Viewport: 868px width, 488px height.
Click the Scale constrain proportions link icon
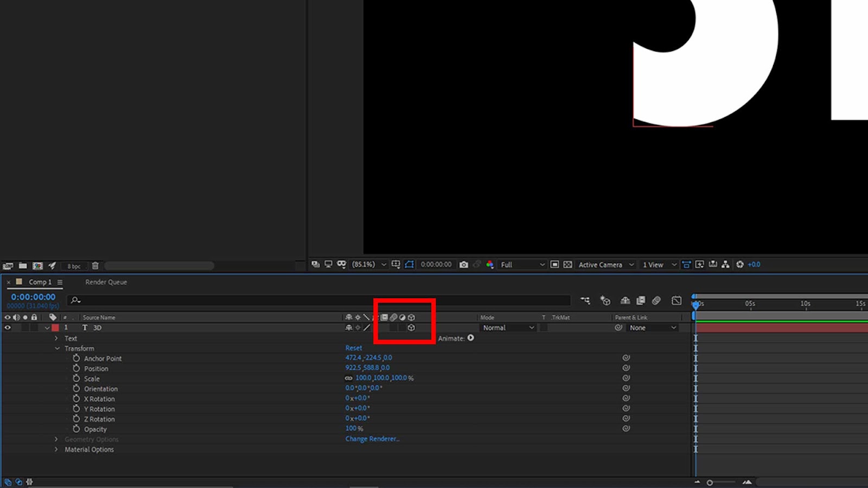point(348,378)
